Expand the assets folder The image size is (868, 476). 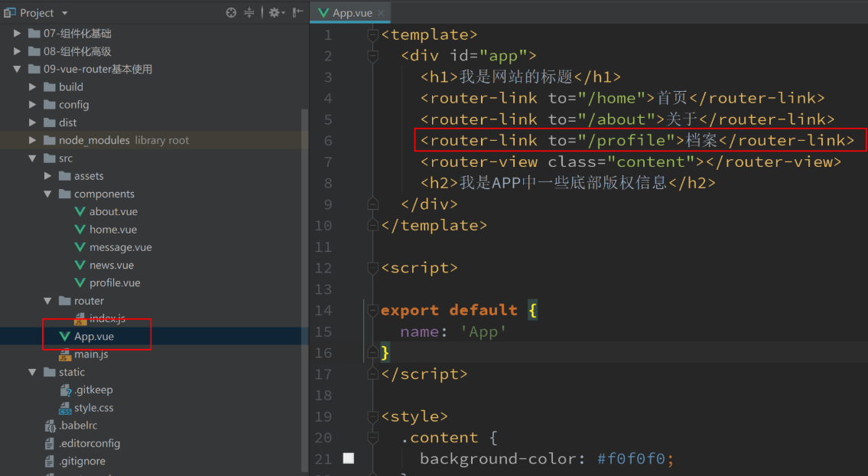tap(47, 176)
